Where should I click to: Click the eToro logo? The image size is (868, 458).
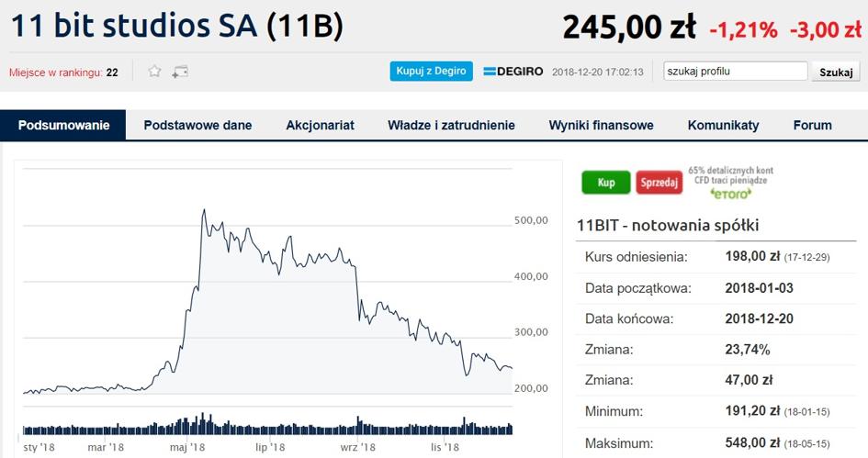[731, 194]
